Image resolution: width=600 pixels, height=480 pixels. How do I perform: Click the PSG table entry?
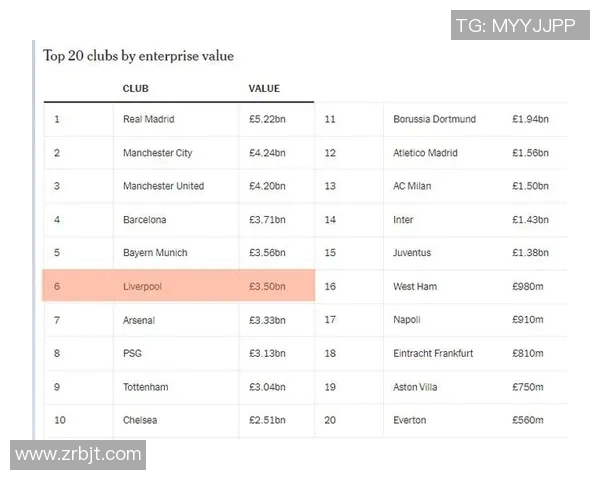[132, 354]
